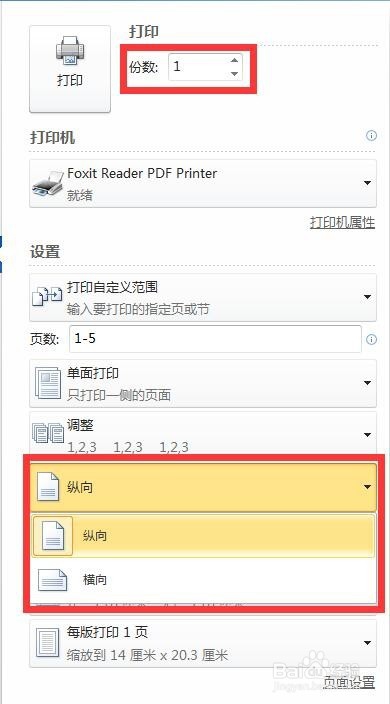390x704 pixels.
Task: Collapse the 纵向 orientation dropdown arrow
Action: click(x=367, y=487)
